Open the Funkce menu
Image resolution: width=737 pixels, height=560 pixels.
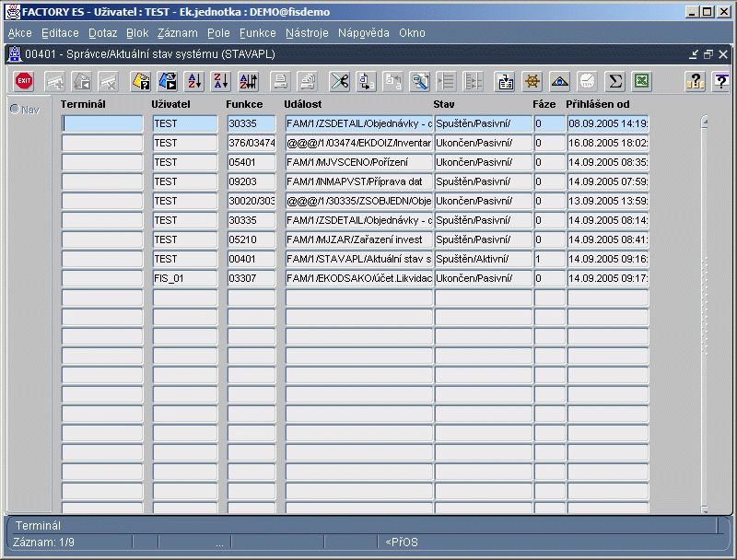coord(258,33)
